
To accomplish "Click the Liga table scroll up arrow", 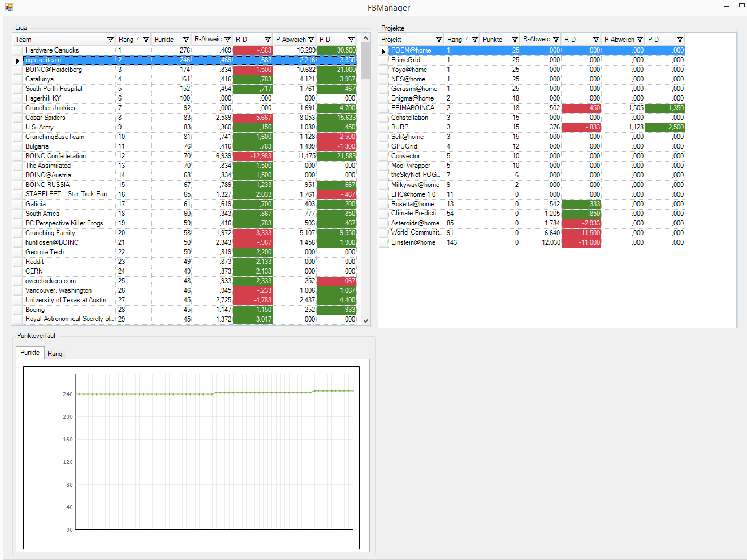I will (x=365, y=38).
